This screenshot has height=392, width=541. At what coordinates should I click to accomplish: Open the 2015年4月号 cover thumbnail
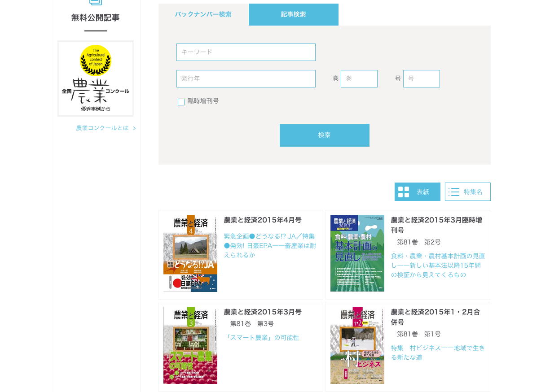(x=190, y=253)
